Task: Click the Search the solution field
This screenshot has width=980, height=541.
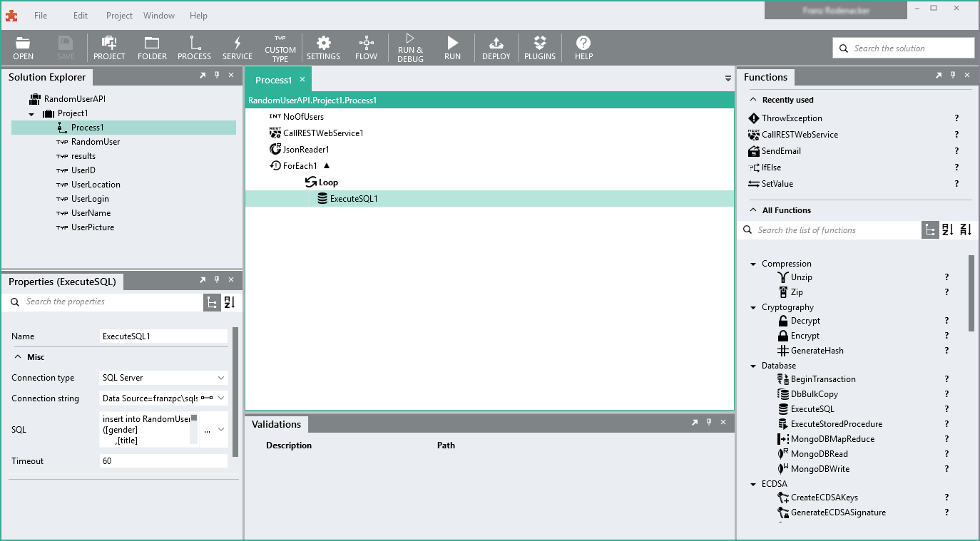Action: point(904,48)
